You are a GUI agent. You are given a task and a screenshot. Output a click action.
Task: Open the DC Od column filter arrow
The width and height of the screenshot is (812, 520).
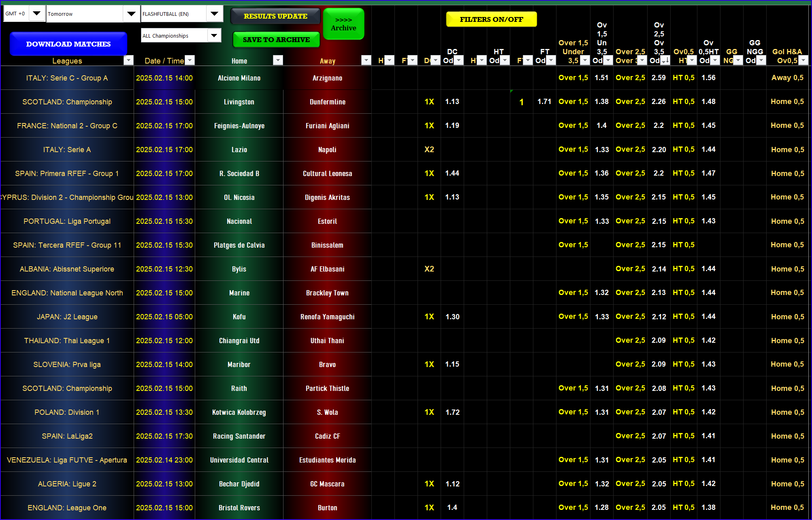pyautogui.click(x=458, y=60)
